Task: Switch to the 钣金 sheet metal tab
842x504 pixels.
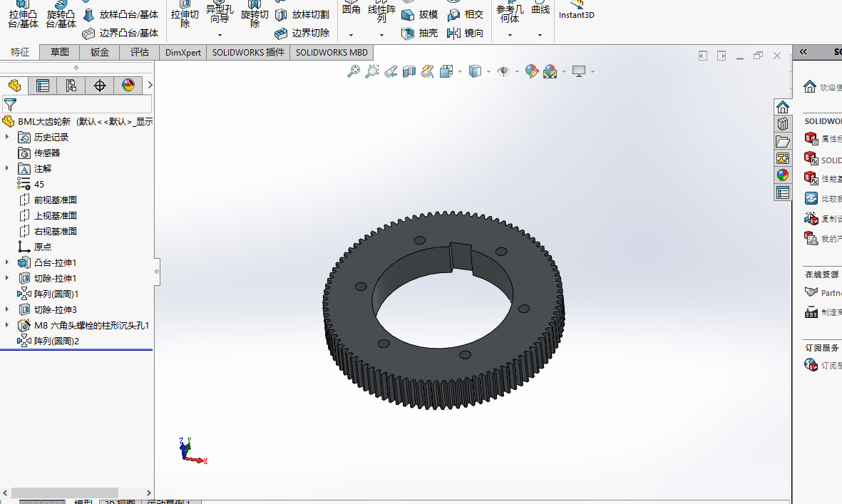Action: point(99,52)
